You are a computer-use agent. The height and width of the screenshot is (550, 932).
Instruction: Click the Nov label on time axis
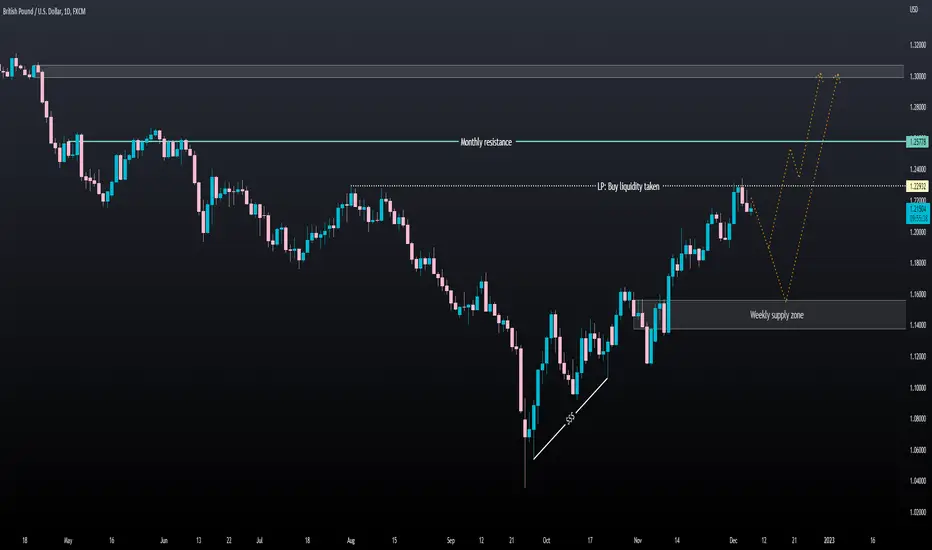tap(637, 540)
